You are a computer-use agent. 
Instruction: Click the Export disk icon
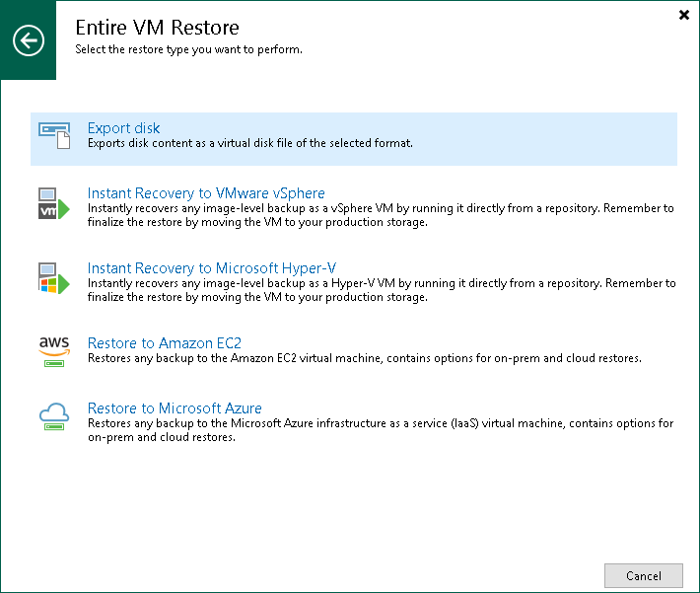pyautogui.click(x=54, y=135)
